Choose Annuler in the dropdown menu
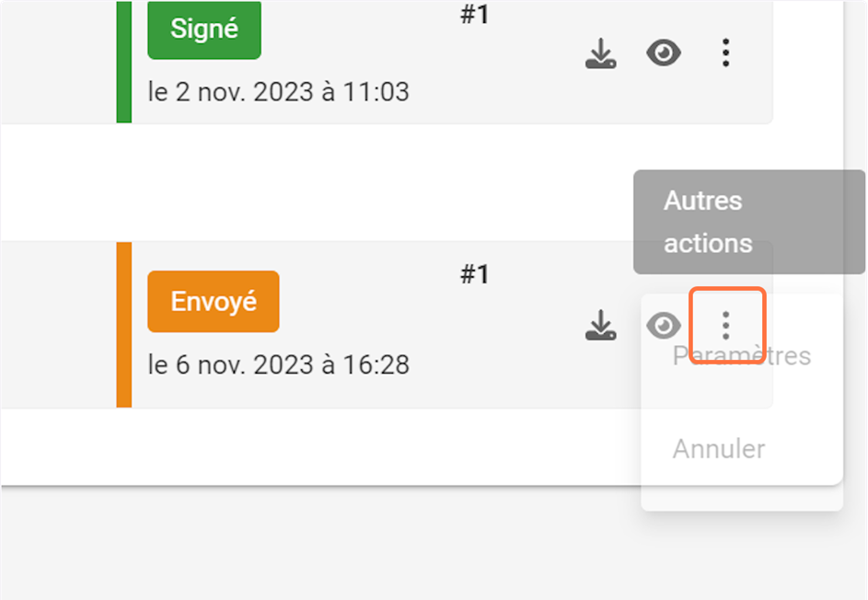Image resolution: width=868 pixels, height=600 pixels. [719, 449]
